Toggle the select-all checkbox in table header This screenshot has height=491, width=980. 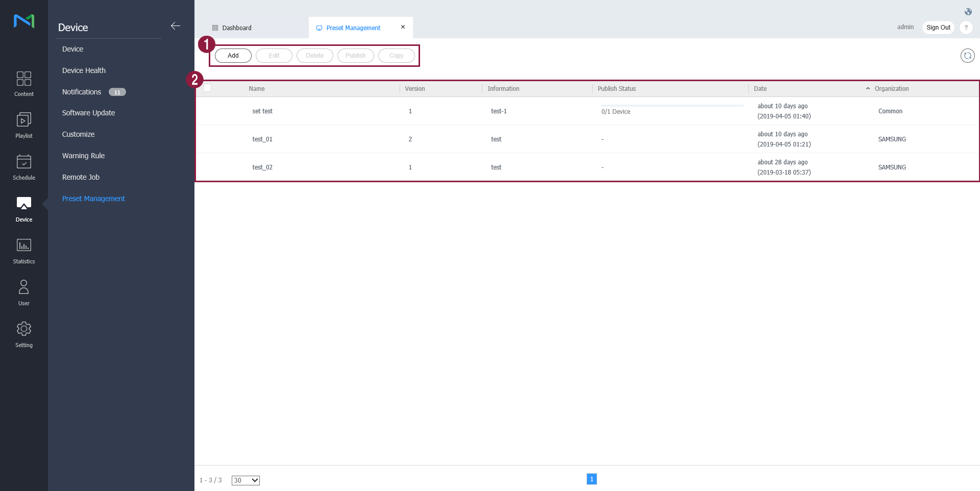pyautogui.click(x=207, y=88)
